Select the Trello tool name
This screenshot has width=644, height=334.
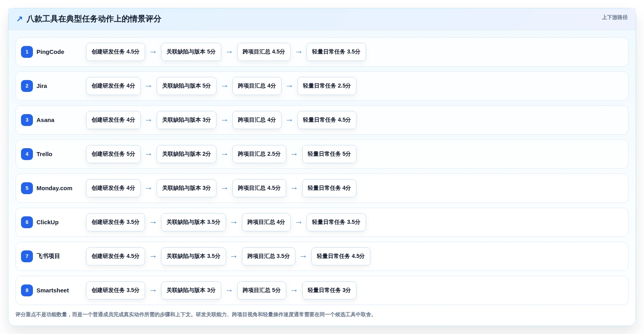point(44,154)
